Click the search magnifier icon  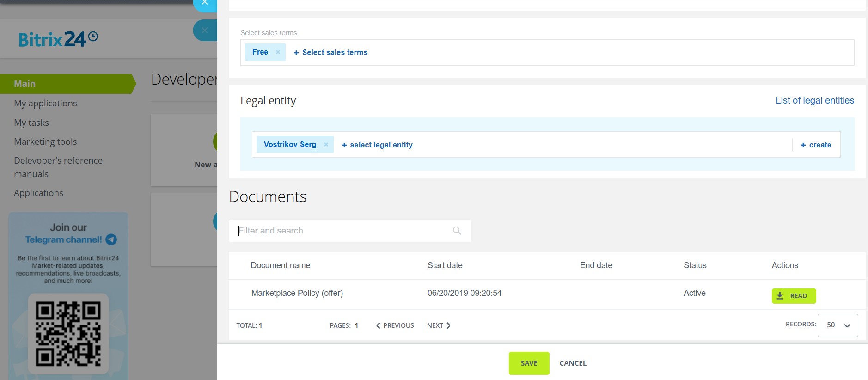[x=457, y=231]
